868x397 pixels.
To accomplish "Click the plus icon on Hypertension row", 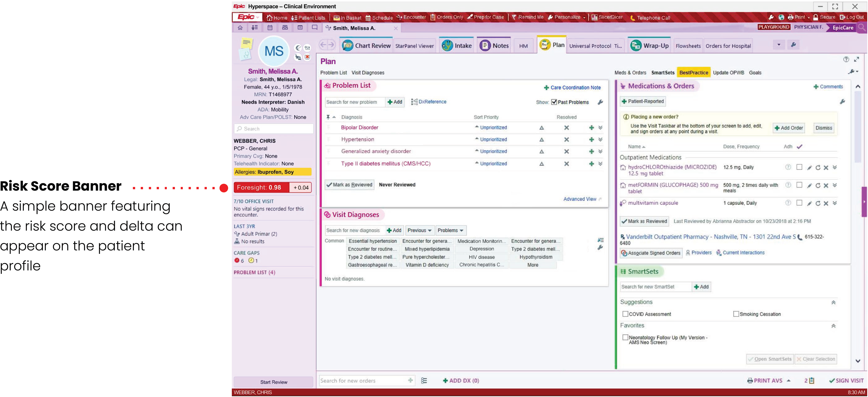I will tap(591, 139).
